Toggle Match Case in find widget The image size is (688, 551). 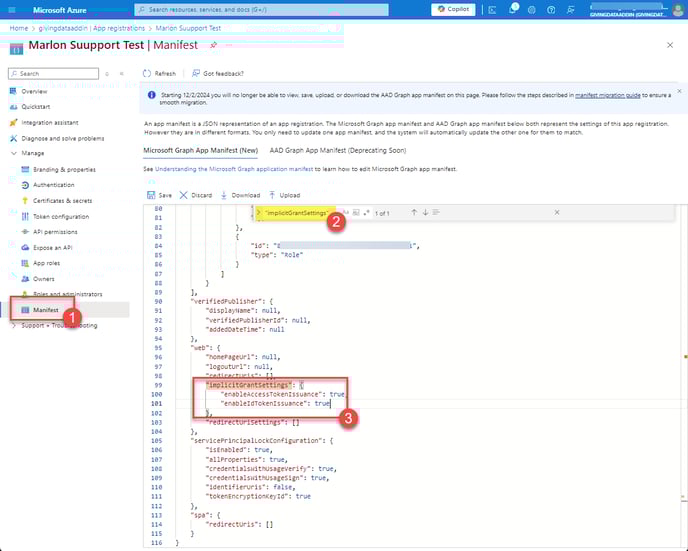345,213
